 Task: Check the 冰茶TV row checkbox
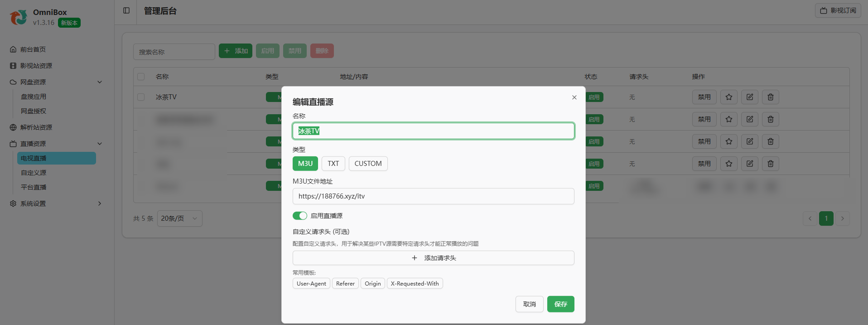click(141, 97)
